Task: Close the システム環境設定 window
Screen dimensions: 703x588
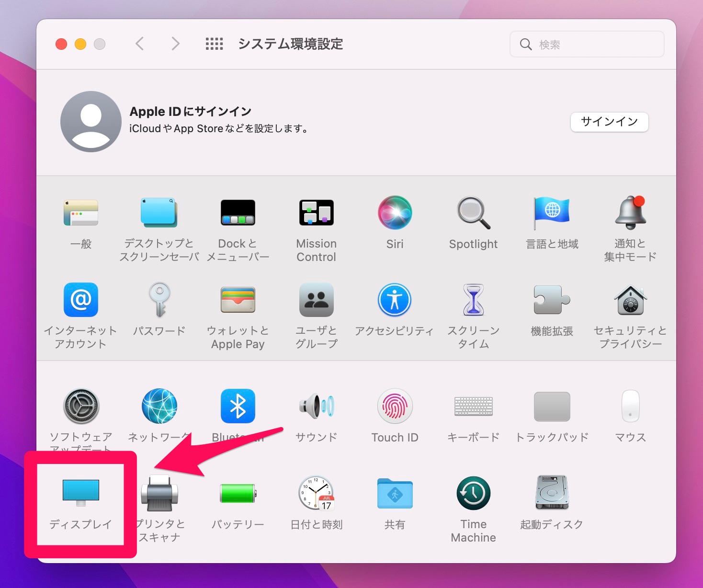Action: point(61,44)
